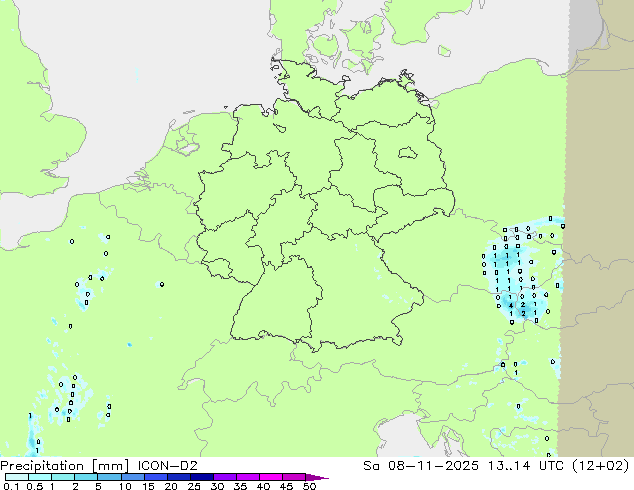The width and height of the screenshot is (634, 490).
Task: Click the '0.5' legend scale value
Action: coord(34,486)
